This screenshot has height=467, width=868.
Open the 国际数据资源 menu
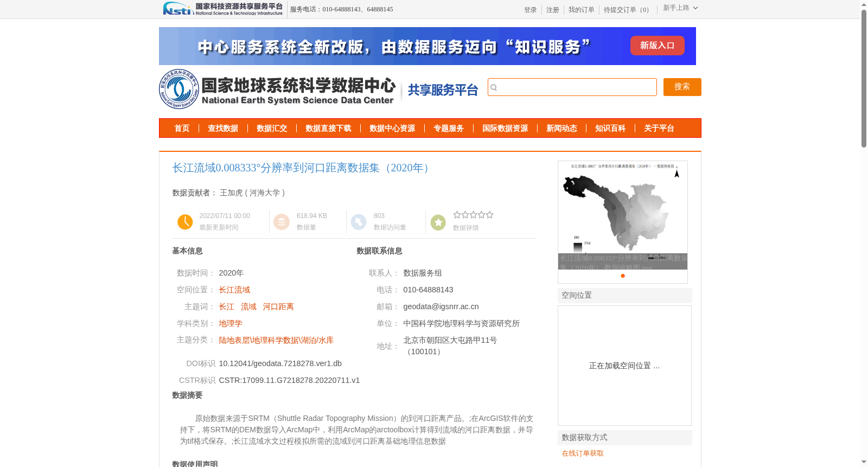click(505, 129)
